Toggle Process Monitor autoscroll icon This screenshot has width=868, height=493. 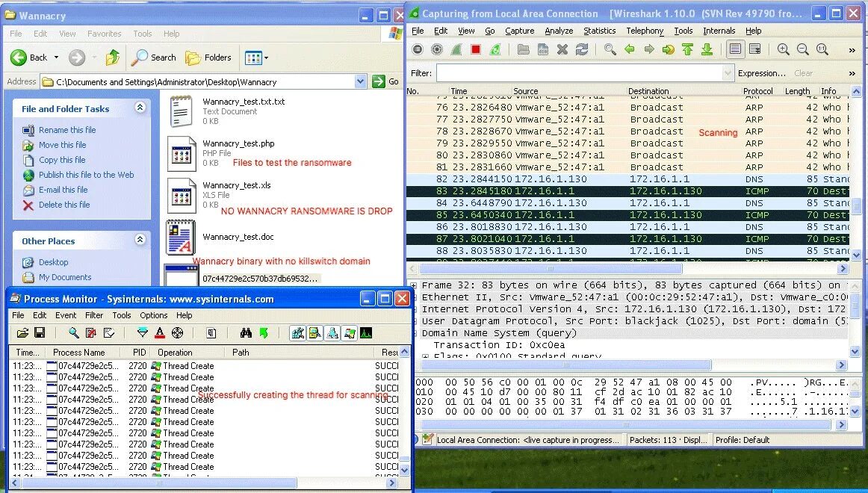(x=91, y=332)
